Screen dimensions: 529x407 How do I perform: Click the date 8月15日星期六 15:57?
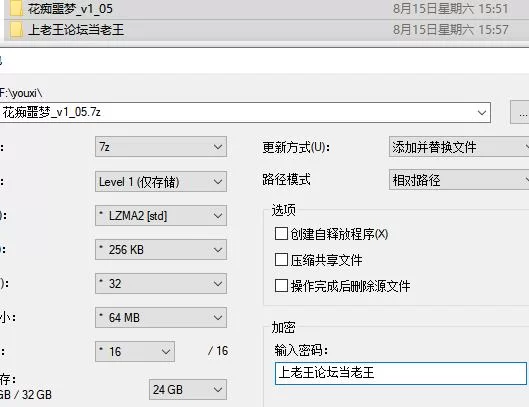pyautogui.click(x=450, y=30)
